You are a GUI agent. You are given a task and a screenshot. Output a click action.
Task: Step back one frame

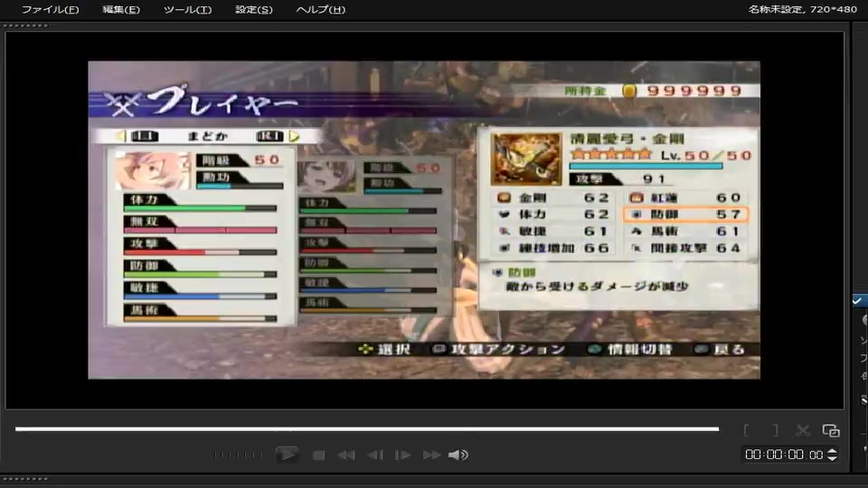coord(375,455)
